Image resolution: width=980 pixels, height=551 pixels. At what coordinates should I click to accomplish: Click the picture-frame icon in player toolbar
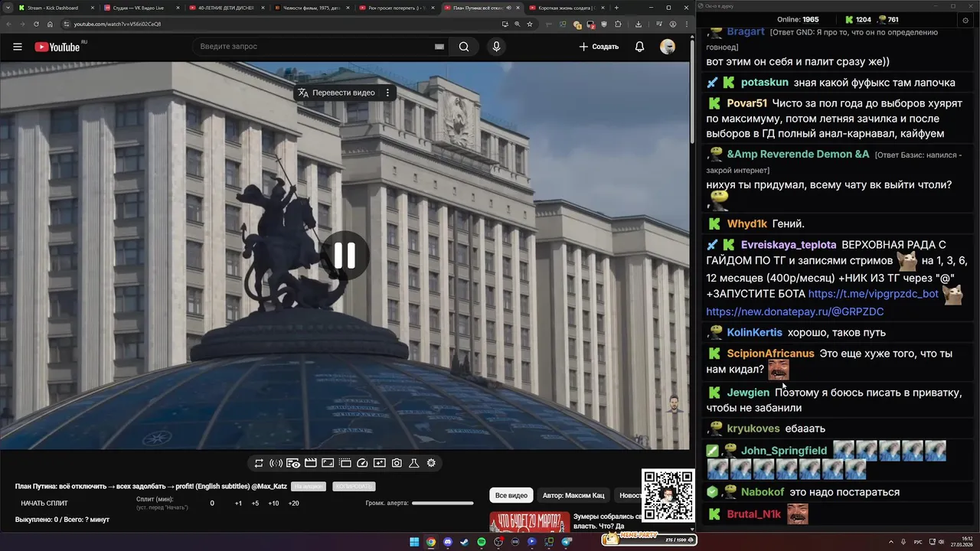[328, 463]
